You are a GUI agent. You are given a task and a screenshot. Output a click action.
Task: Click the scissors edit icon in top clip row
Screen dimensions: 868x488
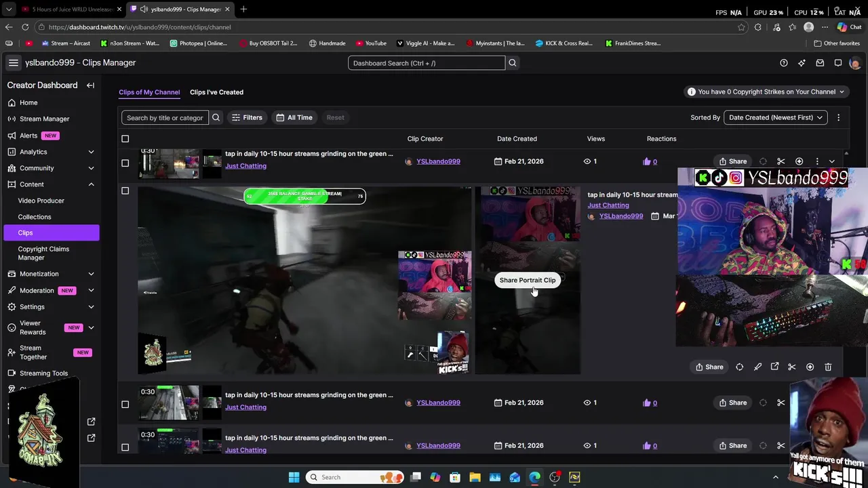781,161
